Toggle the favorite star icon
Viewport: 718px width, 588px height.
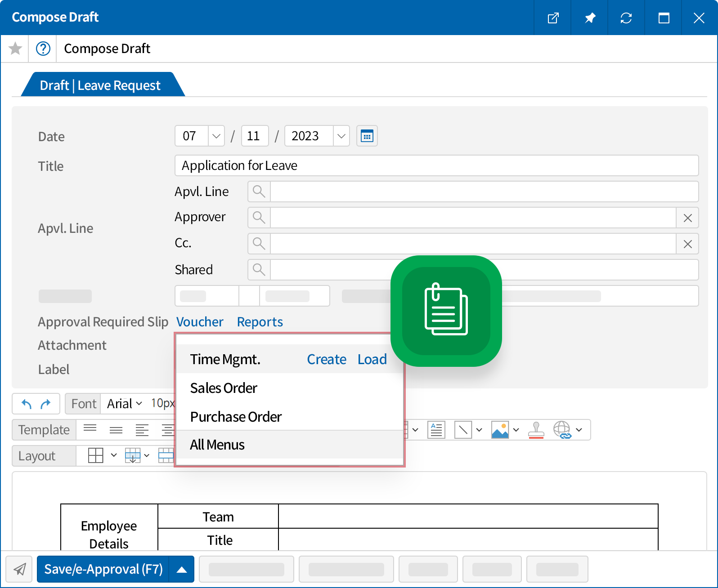point(15,49)
